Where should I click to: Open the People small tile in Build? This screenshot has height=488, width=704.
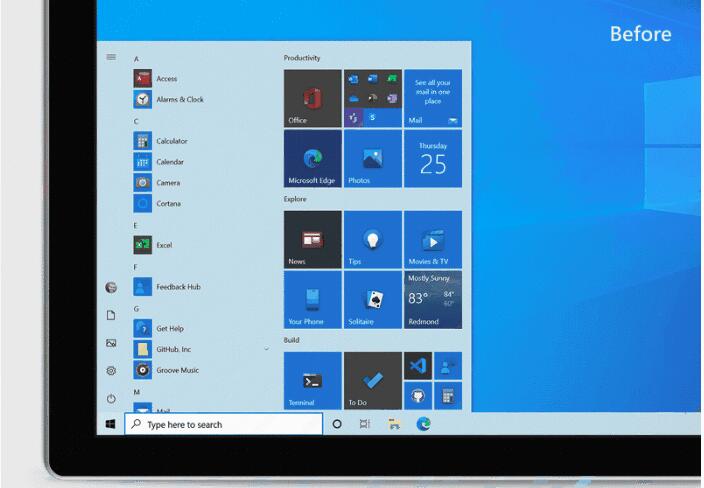[448, 366]
